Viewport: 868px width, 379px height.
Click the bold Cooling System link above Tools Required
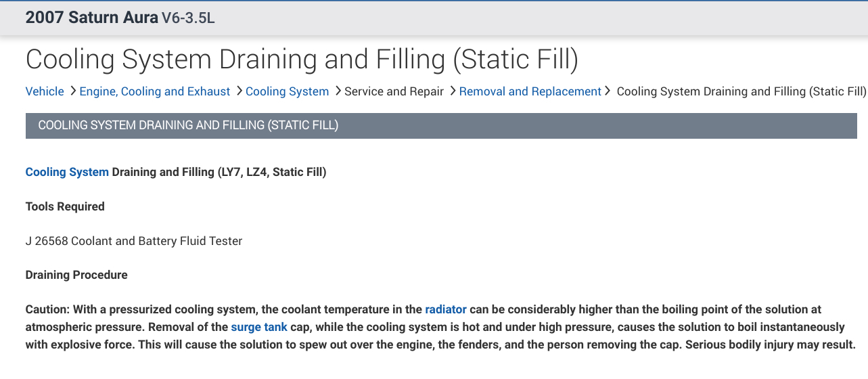67,172
